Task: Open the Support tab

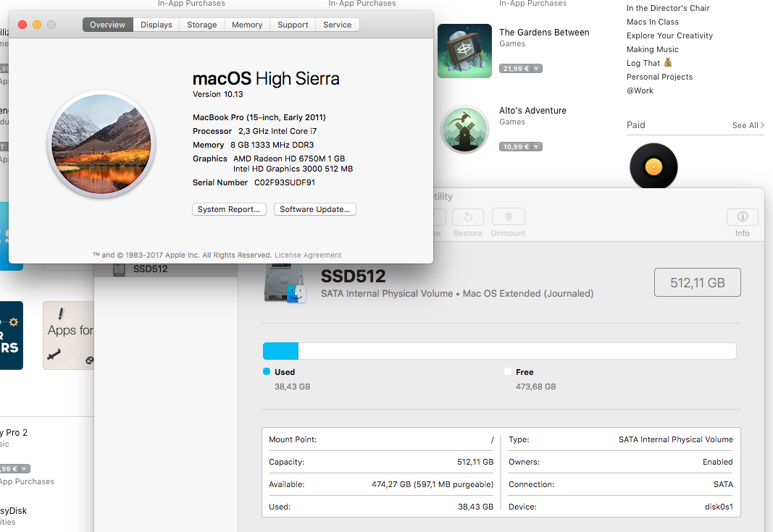Action: point(293,25)
